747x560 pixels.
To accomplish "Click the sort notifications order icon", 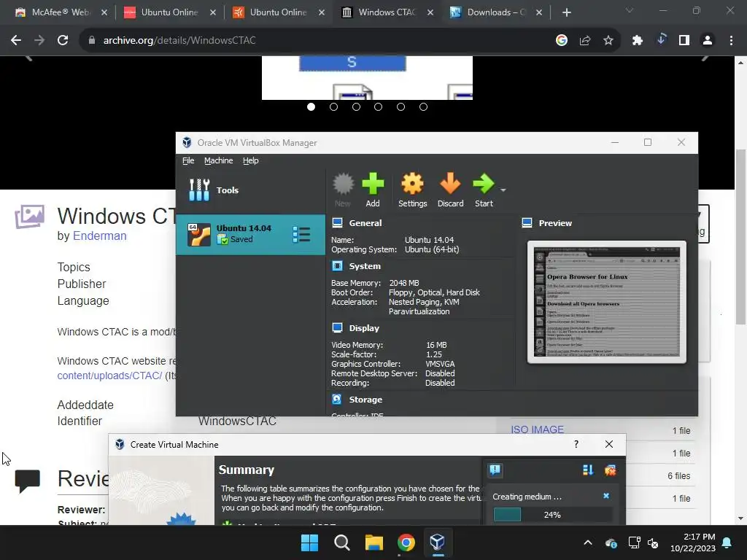I will tap(588, 470).
